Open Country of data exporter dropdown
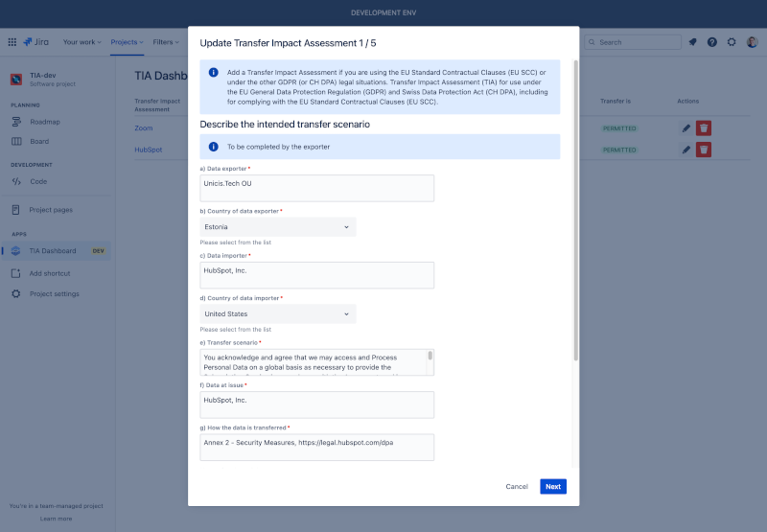 pyautogui.click(x=278, y=227)
